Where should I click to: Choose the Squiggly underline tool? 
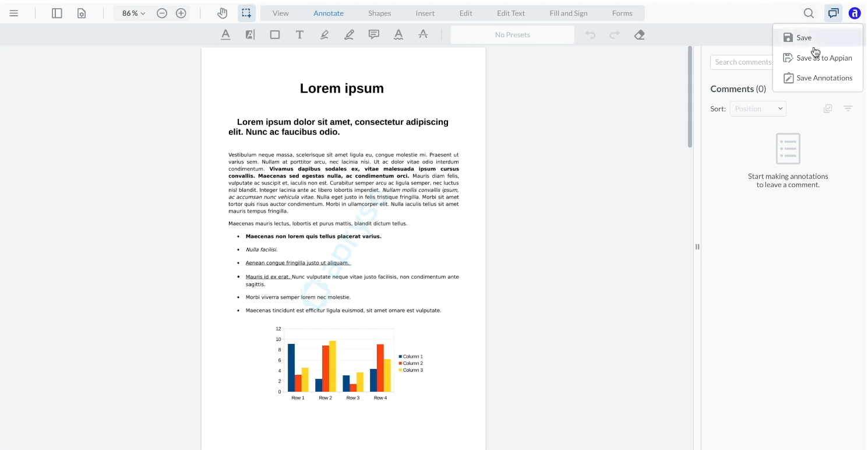[398, 34]
